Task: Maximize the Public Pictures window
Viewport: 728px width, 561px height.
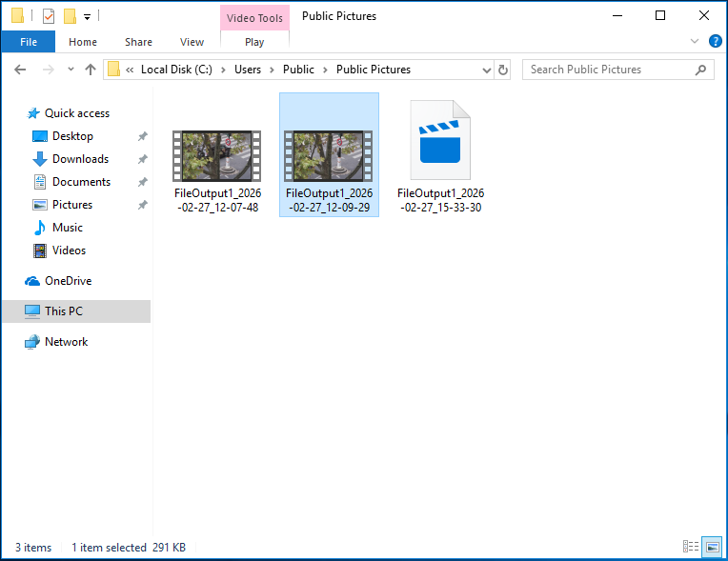Action: coord(659,15)
